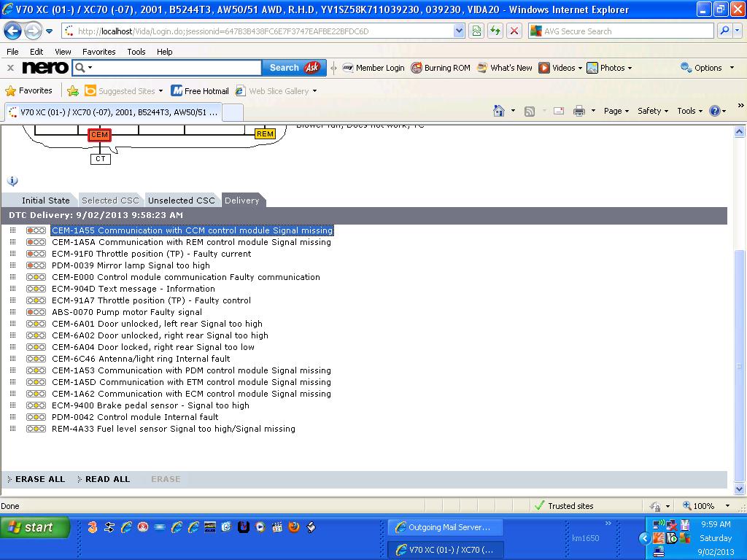Open the address bar URL dropdown
The image size is (747, 560).
[459, 31]
